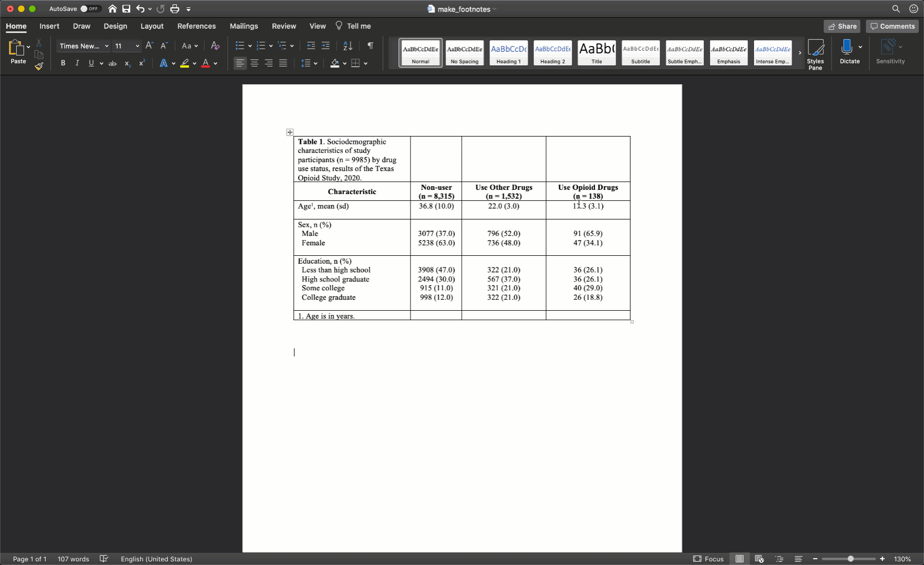Open the Times New Roman font name dropdown
Viewport: 924px width, 565px height.
coord(107,46)
